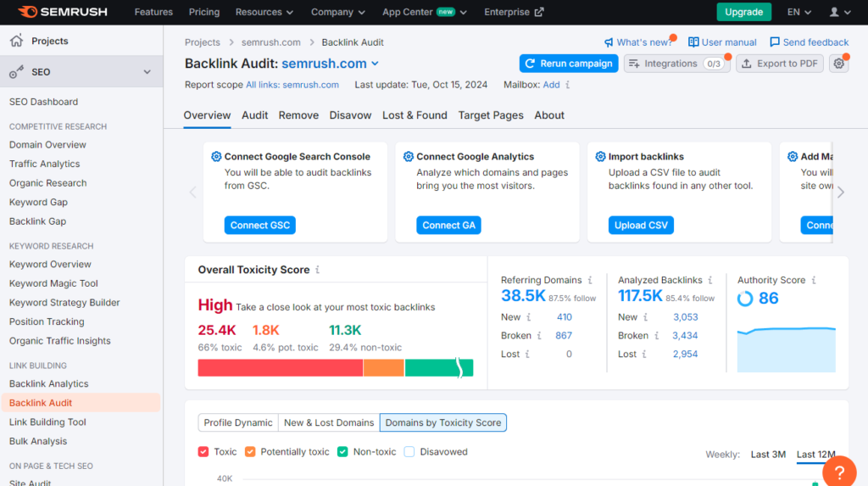Switch to the Remove tab
Image resolution: width=868 pixels, height=486 pixels.
[298, 115]
